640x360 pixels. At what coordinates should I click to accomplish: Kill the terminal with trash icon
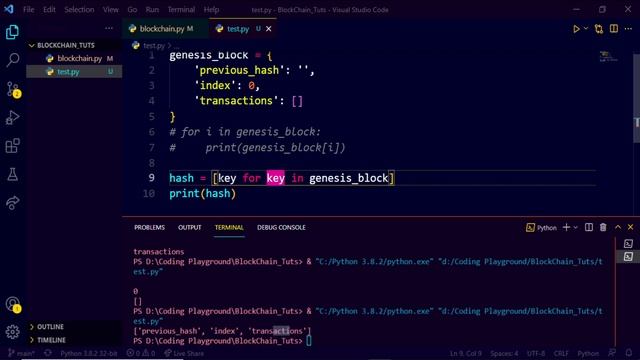tap(603, 227)
